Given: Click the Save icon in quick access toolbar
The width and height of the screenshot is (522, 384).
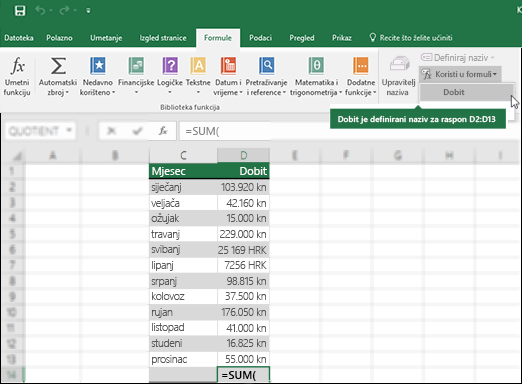Looking at the screenshot, I should [20, 11].
